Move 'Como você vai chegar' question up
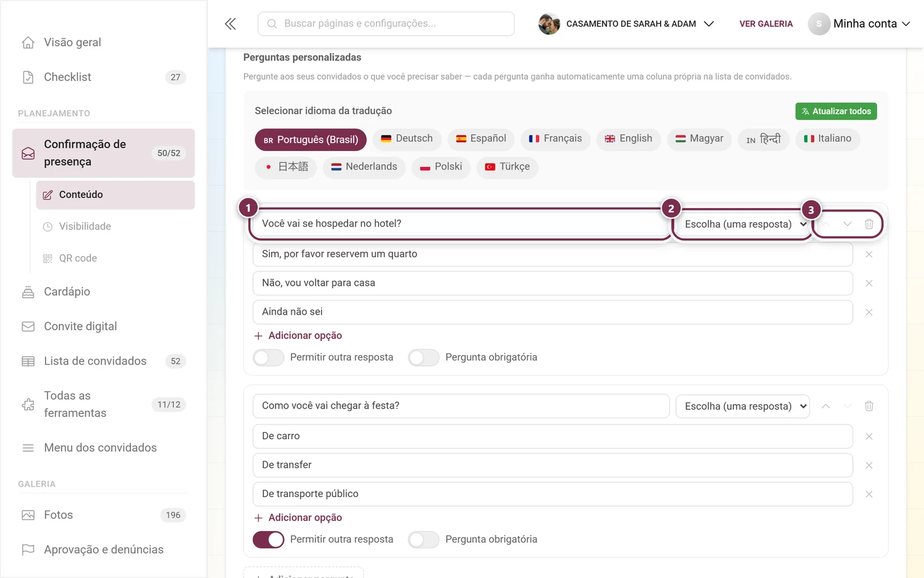 pos(826,406)
